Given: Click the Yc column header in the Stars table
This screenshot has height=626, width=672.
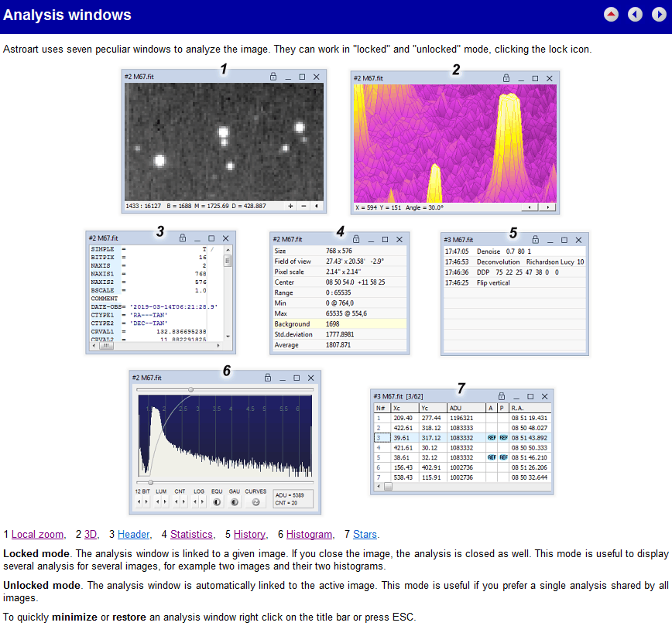Looking at the screenshot, I should tap(433, 408).
